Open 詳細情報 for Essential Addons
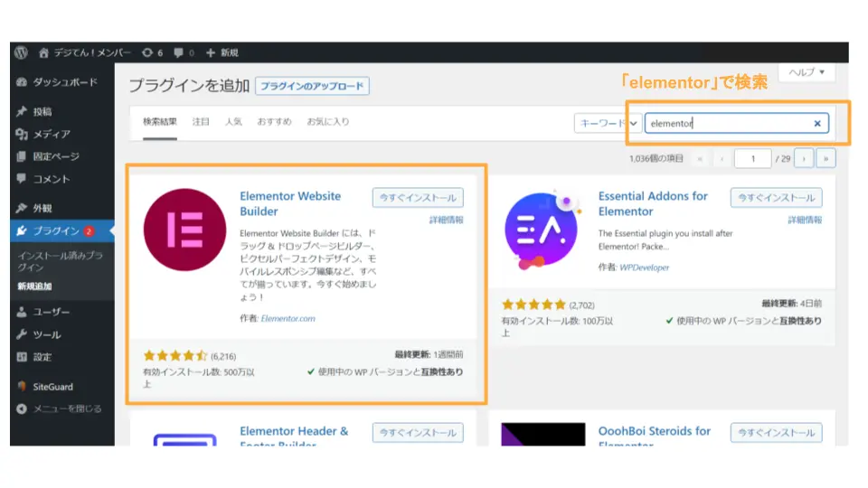This screenshot has width=868, height=488. coord(805,221)
